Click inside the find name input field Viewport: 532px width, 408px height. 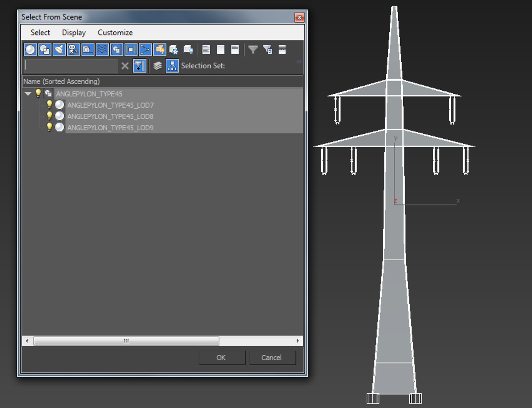71,66
